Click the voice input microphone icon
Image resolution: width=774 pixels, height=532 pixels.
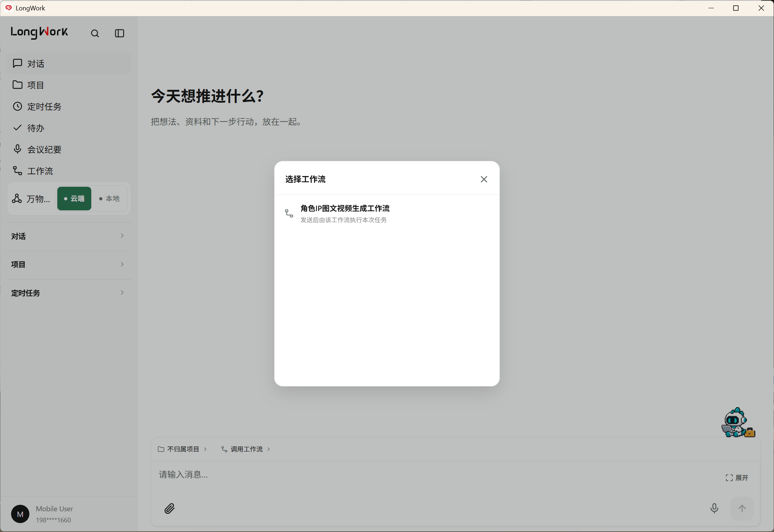point(714,508)
